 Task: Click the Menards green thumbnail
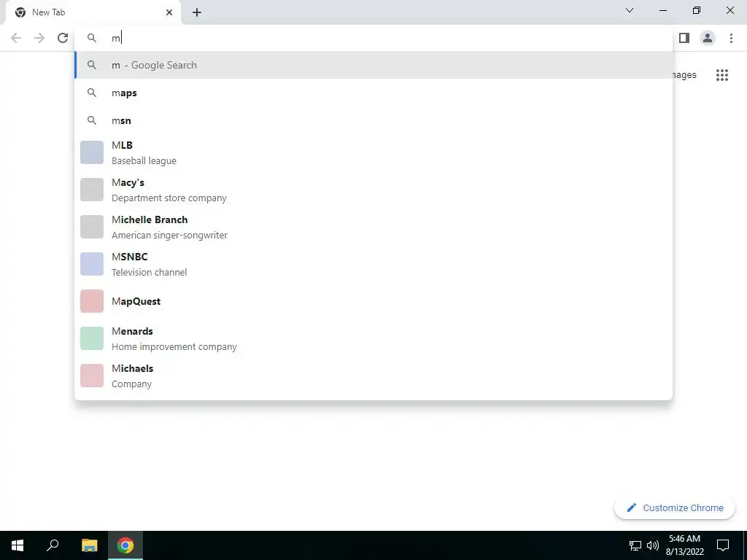[92, 338]
